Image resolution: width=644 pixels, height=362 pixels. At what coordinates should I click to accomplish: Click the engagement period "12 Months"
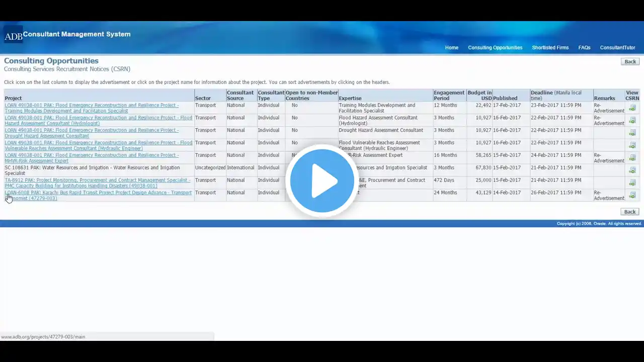point(445,105)
